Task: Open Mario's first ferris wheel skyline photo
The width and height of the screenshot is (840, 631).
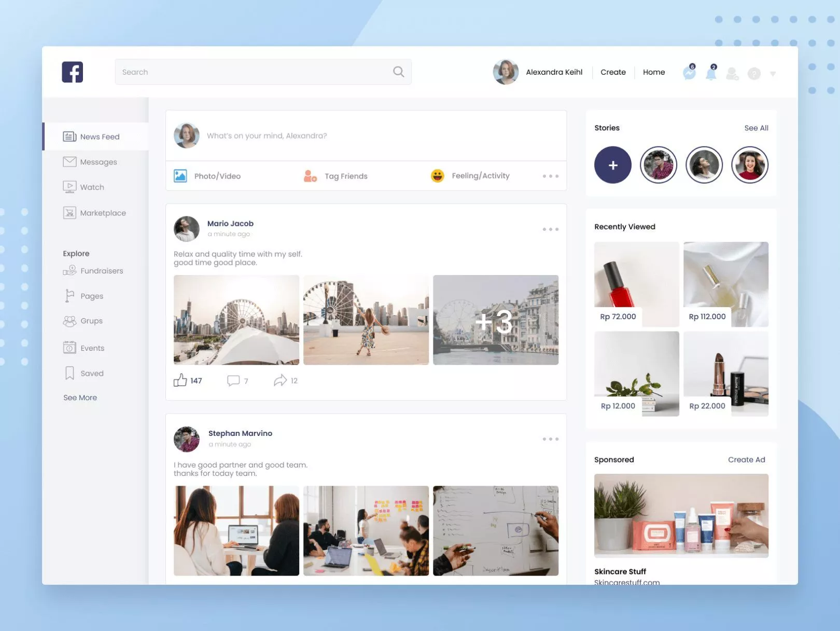Action: coord(236,320)
